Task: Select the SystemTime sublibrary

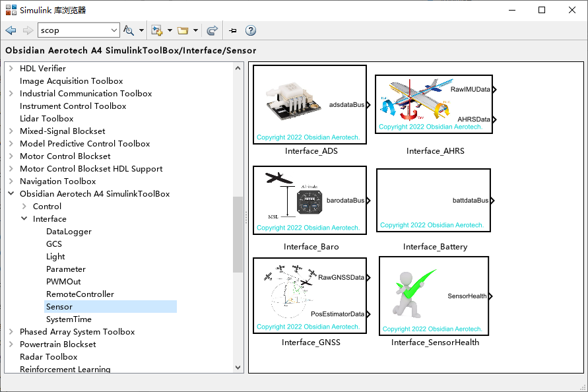Action: click(x=69, y=319)
